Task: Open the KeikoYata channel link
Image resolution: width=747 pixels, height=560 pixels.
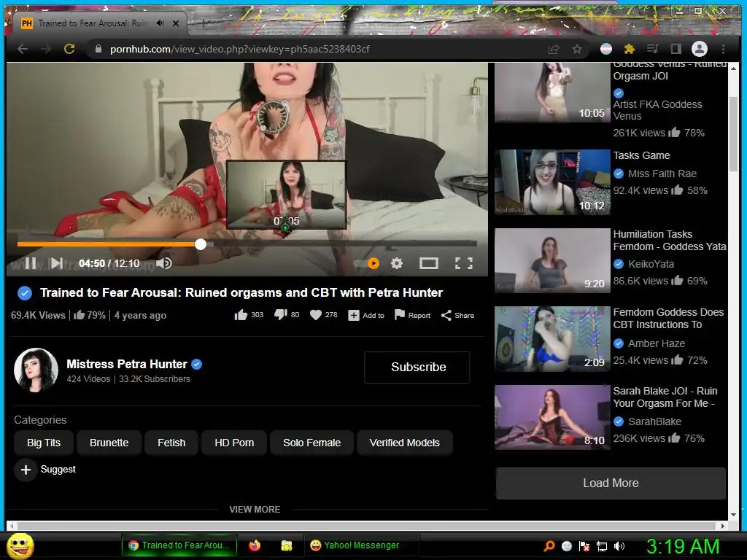Action: pyautogui.click(x=651, y=264)
